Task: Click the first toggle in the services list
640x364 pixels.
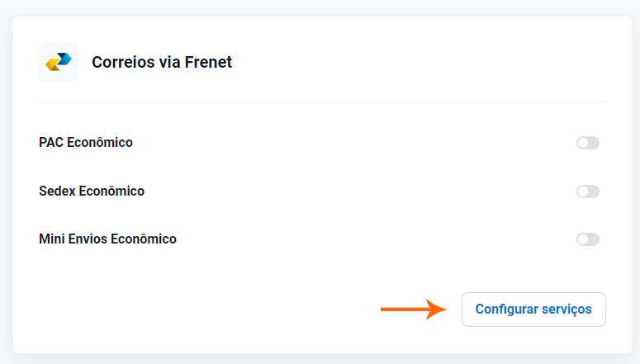Action: pyautogui.click(x=587, y=143)
